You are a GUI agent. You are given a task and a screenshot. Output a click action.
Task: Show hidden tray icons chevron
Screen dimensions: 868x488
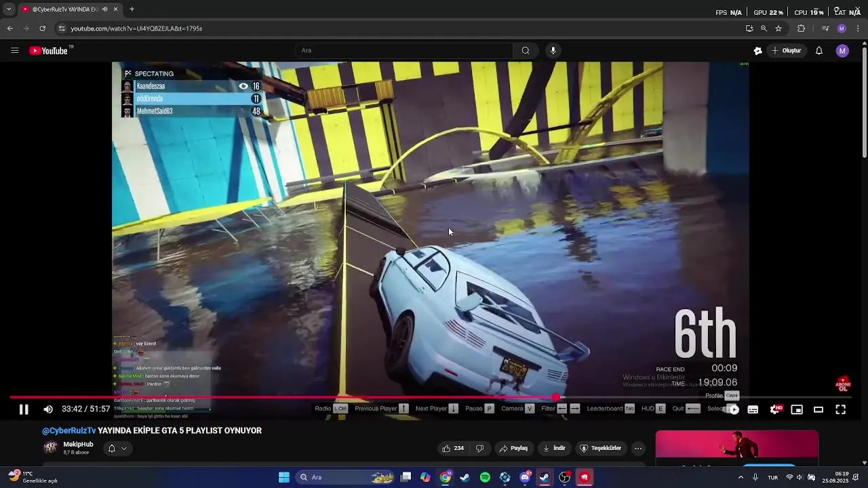pos(741,477)
